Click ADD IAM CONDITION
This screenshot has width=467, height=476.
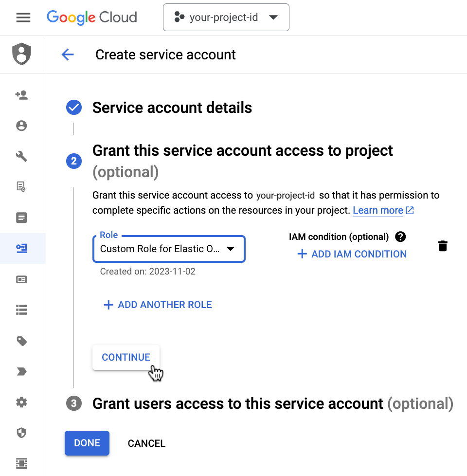pyautogui.click(x=352, y=254)
